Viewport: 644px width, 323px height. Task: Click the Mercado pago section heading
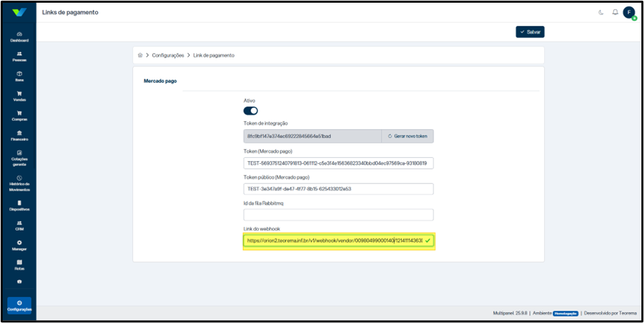160,82
